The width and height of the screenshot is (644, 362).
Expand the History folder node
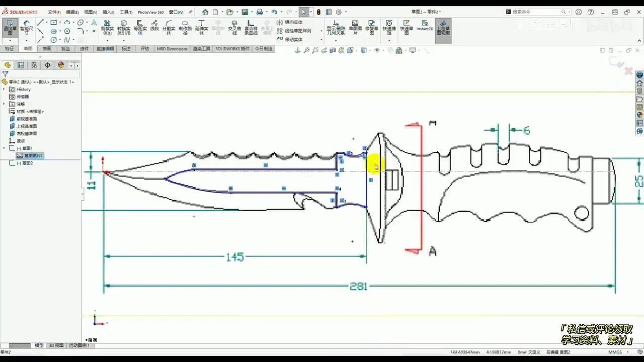click(x=4, y=89)
